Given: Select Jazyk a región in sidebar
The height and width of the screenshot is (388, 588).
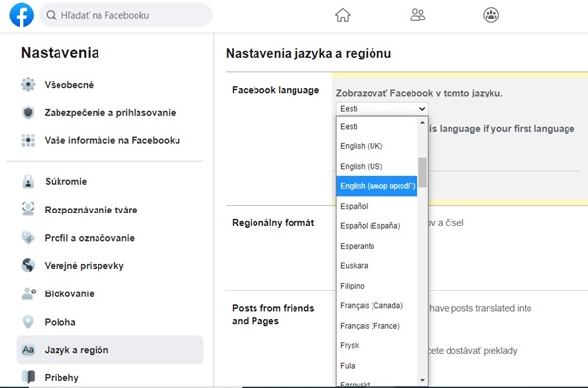Looking at the screenshot, I should 109,350.
